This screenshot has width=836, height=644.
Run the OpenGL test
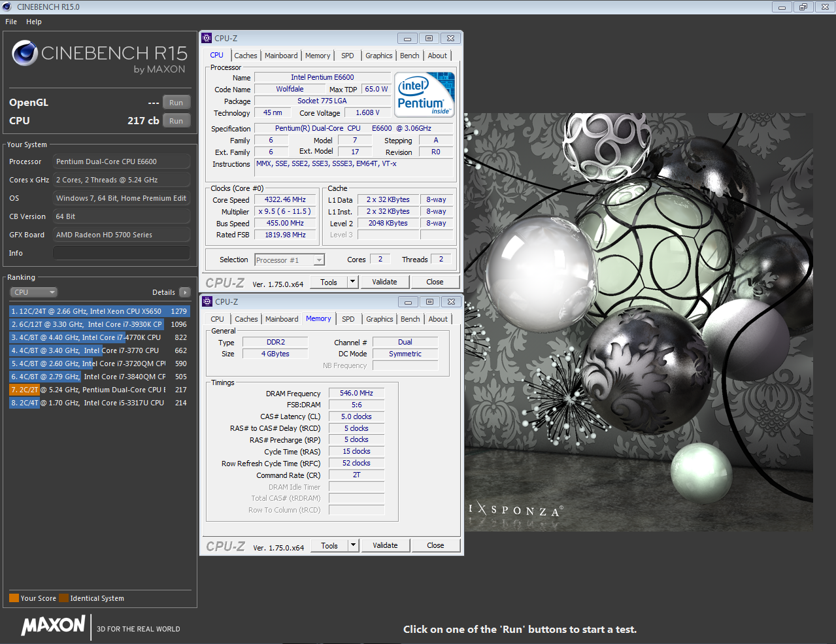(176, 103)
